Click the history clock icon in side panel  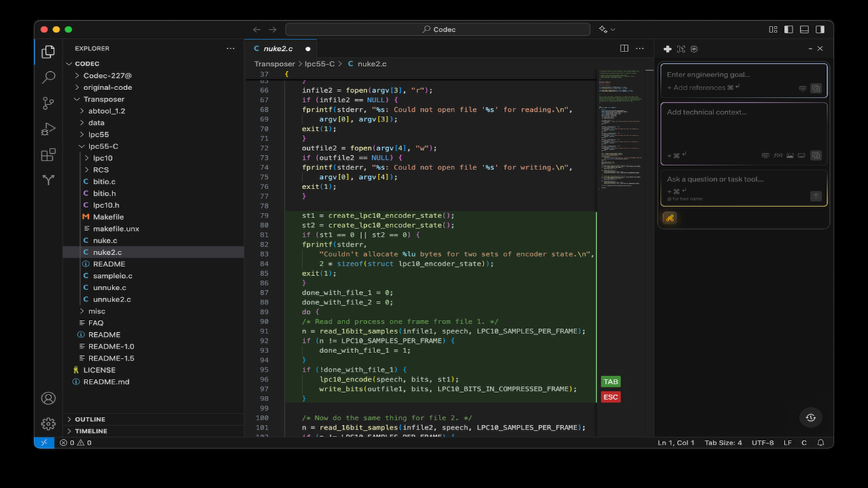click(x=810, y=418)
